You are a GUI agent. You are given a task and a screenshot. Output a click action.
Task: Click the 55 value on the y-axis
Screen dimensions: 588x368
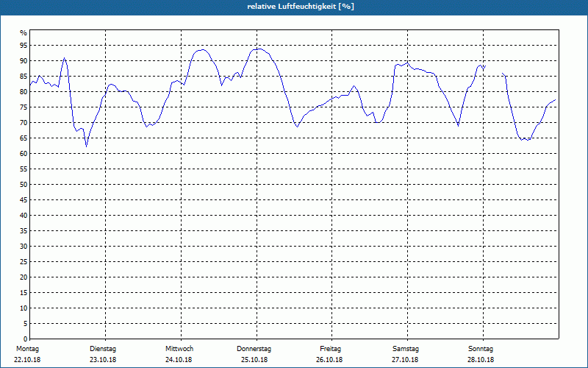24,169
